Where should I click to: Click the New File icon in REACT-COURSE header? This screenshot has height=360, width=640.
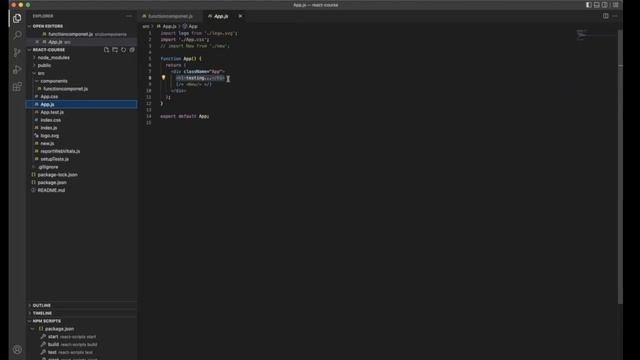(x=107, y=50)
